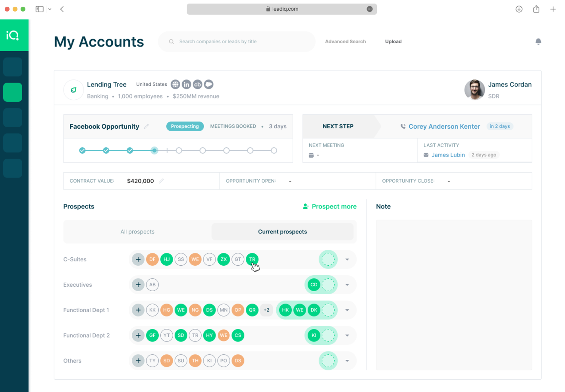The width and height of the screenshot is (565, 392).
Task: Click empty prospect slot in Others row
Action: [x=328, y=361]
